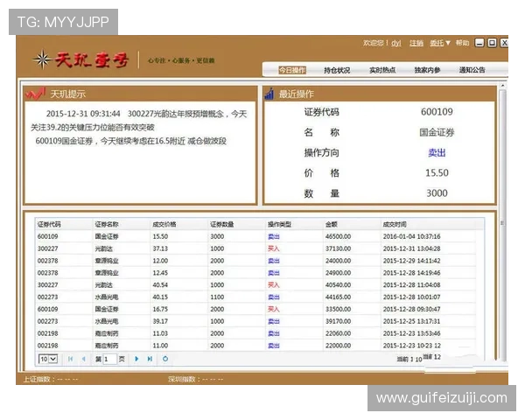Click price 16.75 cell
Screen dimensions: 525x420
tap(160, 309)
